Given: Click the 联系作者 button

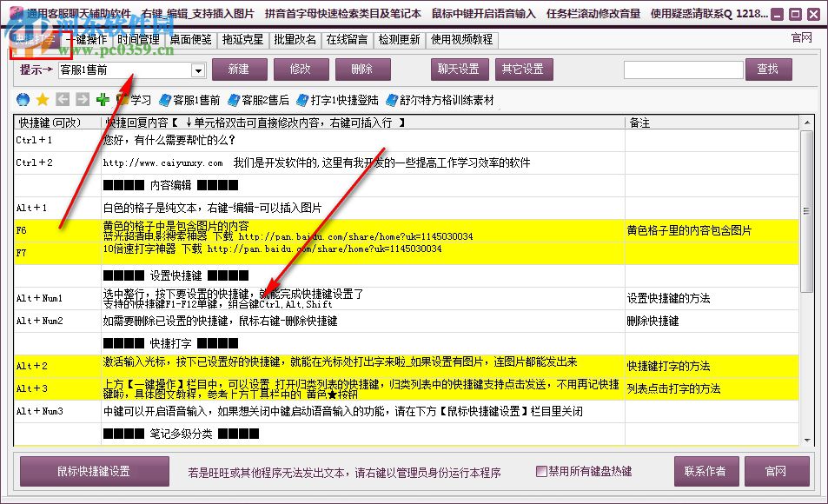Looking at the screenshot, I should pos(706,470).
